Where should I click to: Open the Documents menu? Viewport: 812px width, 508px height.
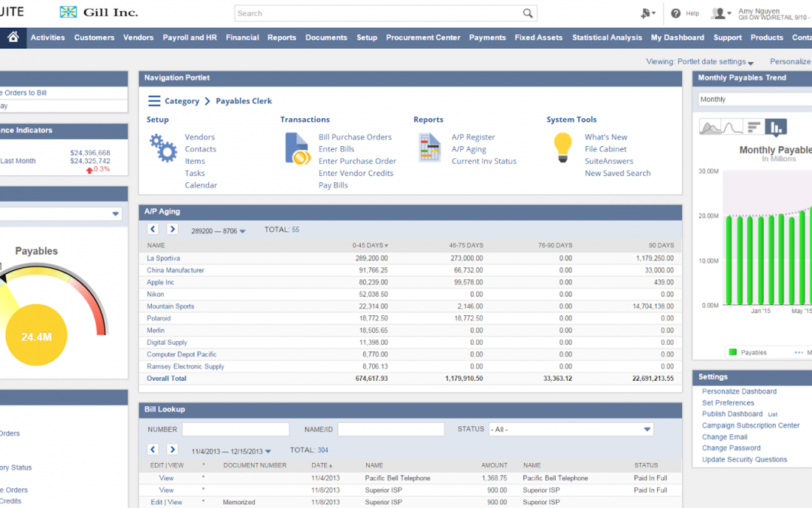326,38
